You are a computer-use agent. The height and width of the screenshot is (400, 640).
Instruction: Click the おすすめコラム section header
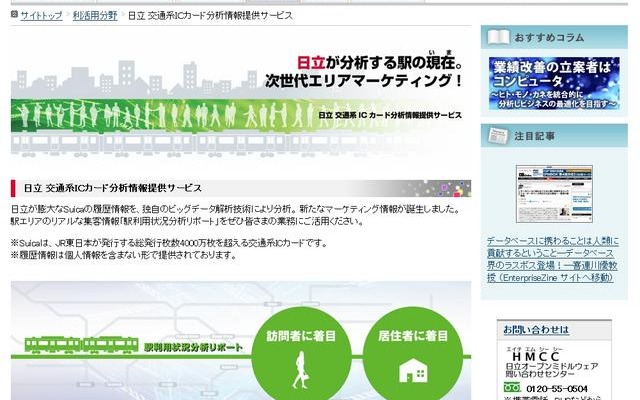click(554, 37)
